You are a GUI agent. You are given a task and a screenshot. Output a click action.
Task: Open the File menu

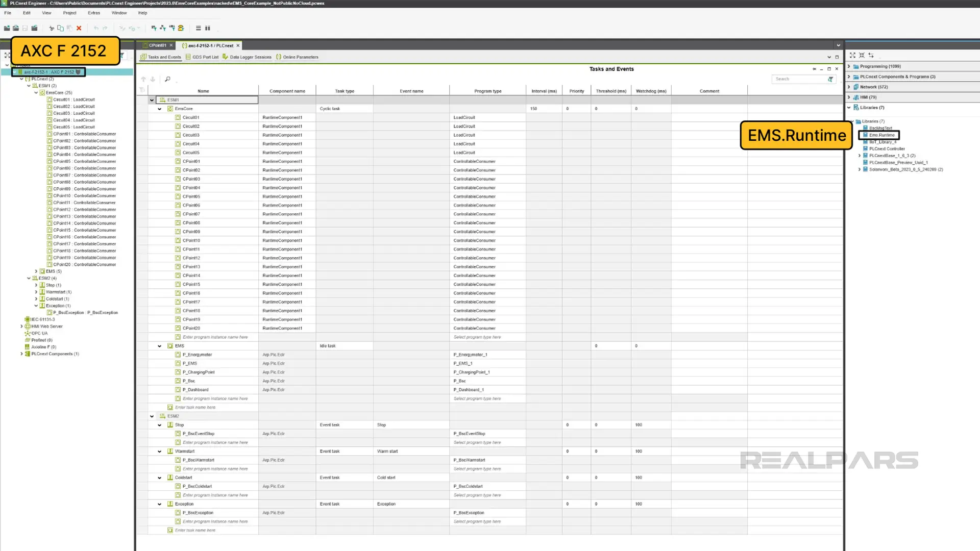point(8,13)
